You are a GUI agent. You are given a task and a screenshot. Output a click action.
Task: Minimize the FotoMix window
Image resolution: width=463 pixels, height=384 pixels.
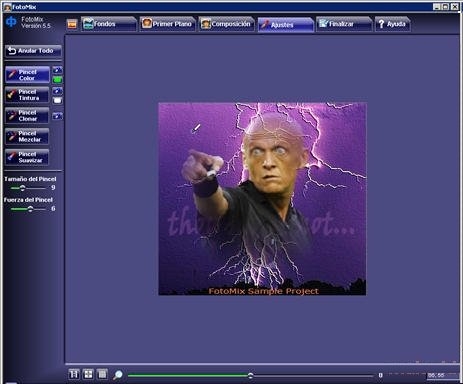pyautogui.click(x=437, y=7)
